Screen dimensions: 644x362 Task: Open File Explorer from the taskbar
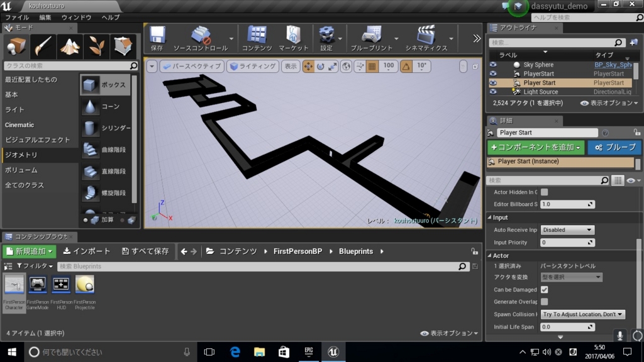[259, 352]
